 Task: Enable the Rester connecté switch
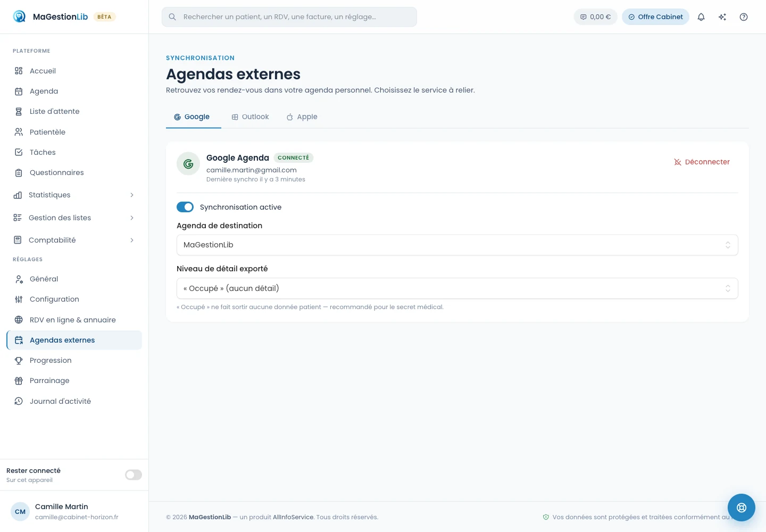[x=134, y=475]
